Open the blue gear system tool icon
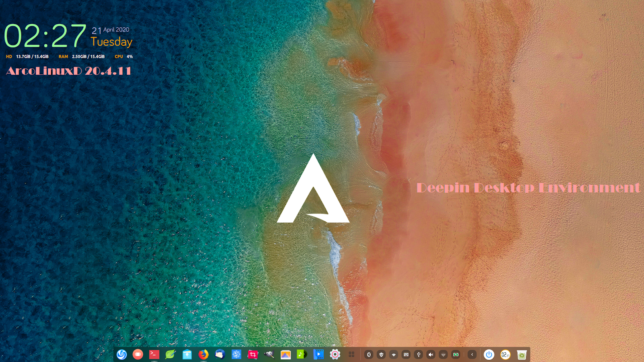Viewport: 644px width, 362px height. [x=236, y=354]
